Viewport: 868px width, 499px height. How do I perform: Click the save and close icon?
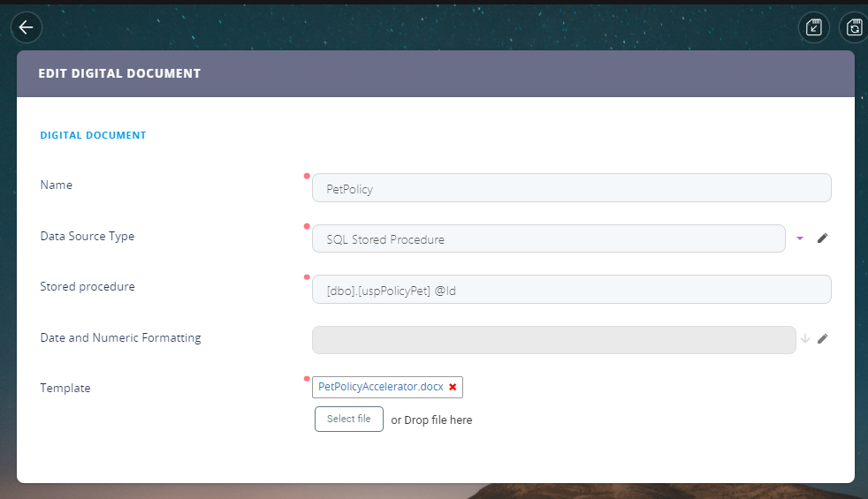[814, 27]
